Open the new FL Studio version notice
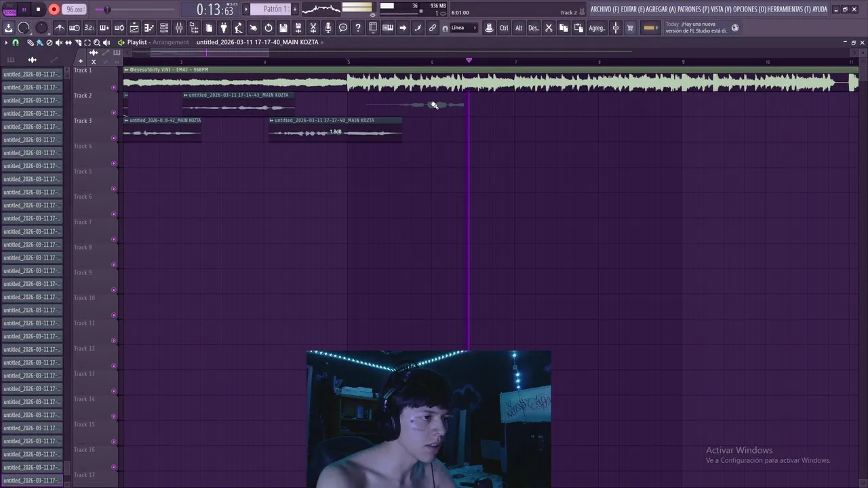 point(696,27)
